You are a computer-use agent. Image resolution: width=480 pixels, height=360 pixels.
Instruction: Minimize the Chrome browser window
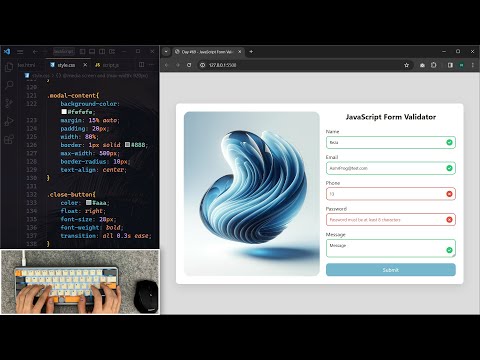click(x=444, y=51)
